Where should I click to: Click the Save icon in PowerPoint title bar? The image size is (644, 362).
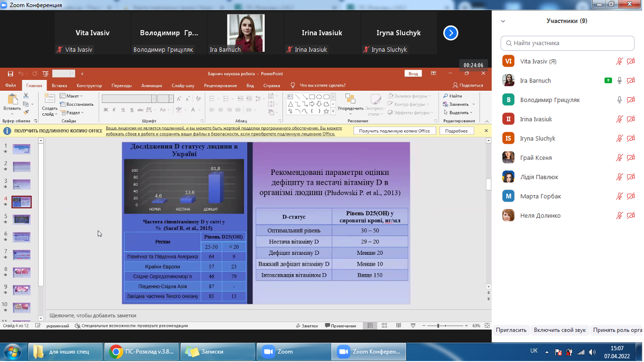(10, 74)
